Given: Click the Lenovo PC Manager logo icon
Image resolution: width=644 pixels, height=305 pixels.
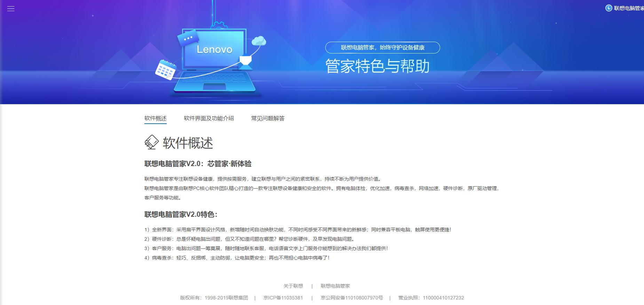Looking at the screenshot, I should pos(609,8).
